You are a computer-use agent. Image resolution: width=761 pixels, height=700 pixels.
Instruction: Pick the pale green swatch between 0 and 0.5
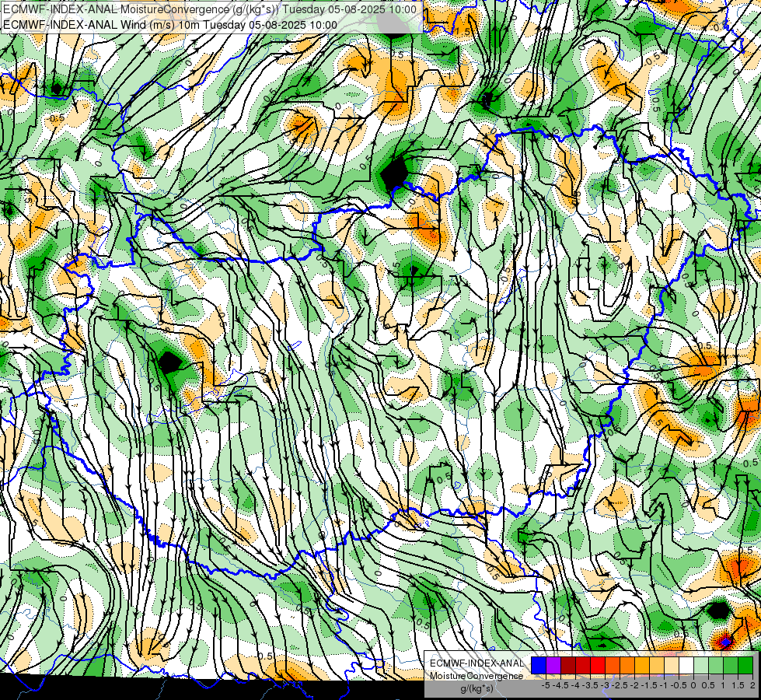click(701, 666)
